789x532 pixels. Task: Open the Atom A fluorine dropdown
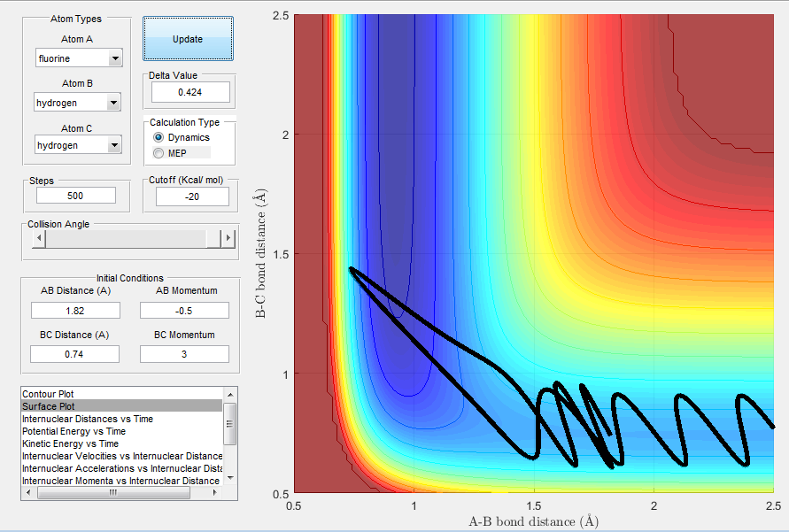(79, 58)
